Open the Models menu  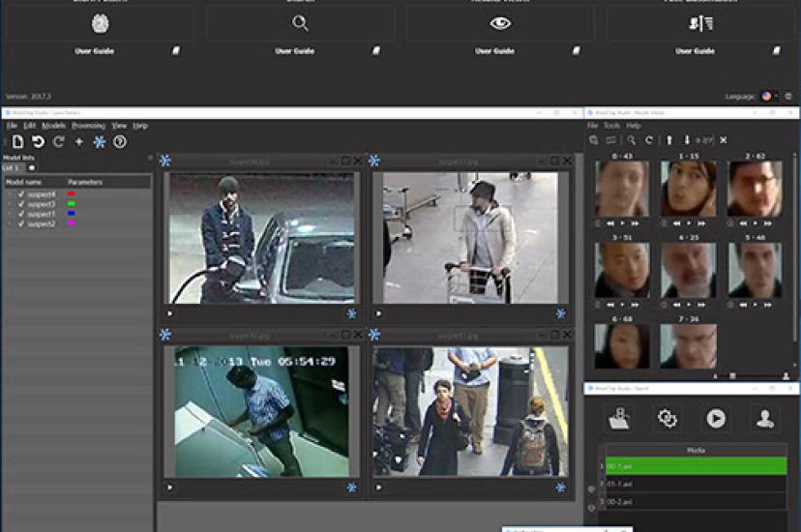click(53, 126)
